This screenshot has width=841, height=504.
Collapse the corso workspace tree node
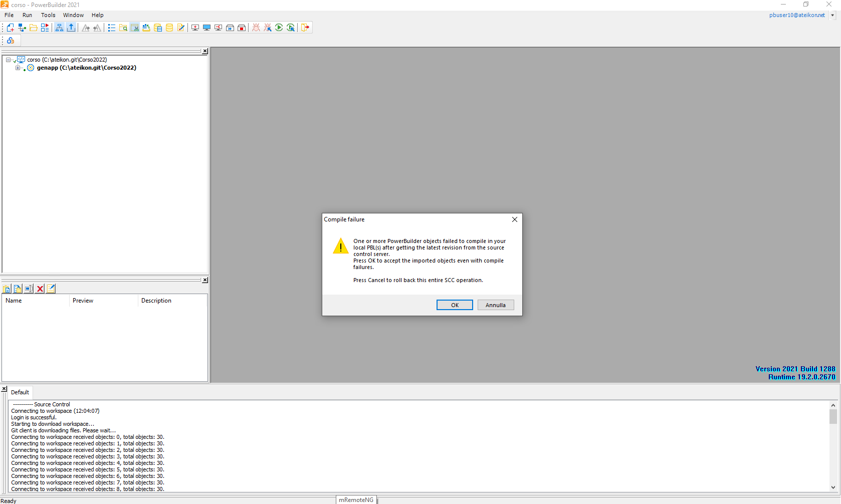coord(8,60)
